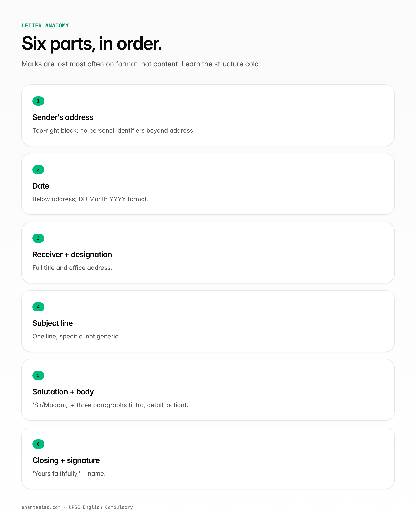This screenshot has height=532, width=416.
Task: Click the 'Marks are lost' subtitle text
Action: (141, 64)
